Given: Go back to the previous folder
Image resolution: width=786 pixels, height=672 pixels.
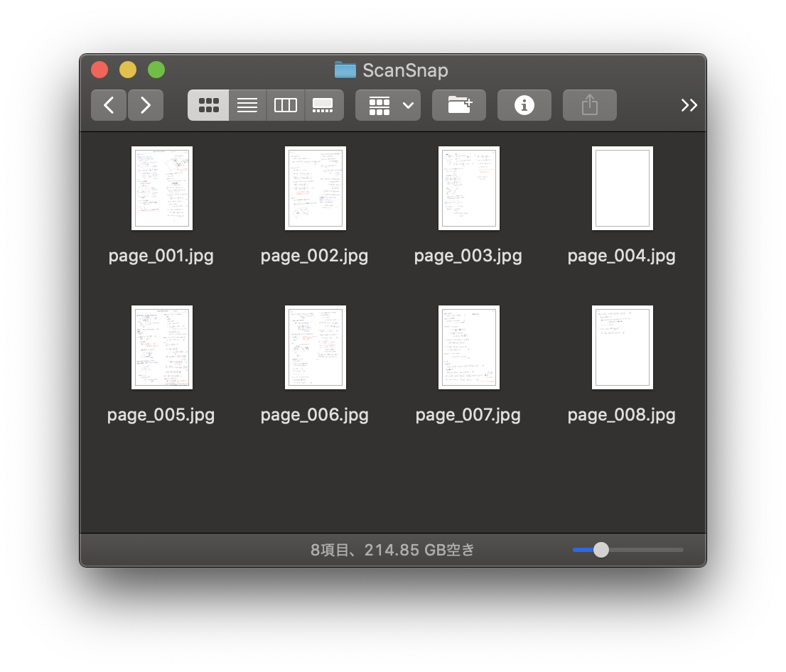Looking at the screenshot, I should (108, 104).
